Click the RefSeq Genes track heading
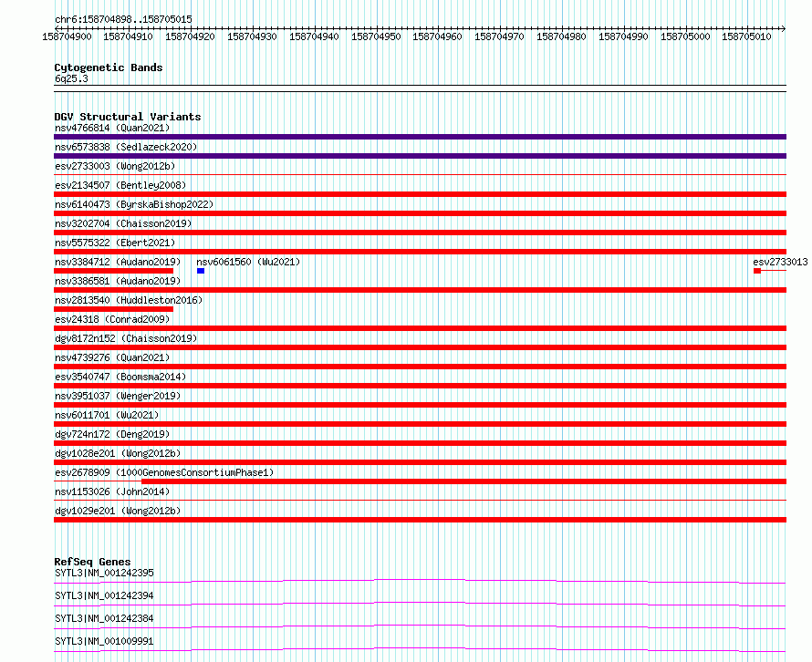Image resolution: width=812 pixels, height=662 pixels. (x=92, y=562)
